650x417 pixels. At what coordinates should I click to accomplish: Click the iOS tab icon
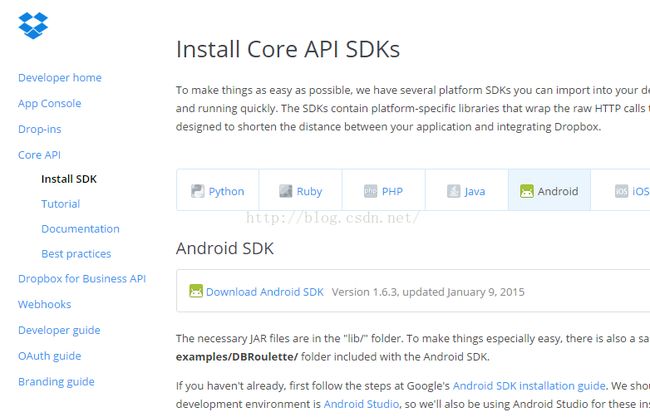point(621,191)
